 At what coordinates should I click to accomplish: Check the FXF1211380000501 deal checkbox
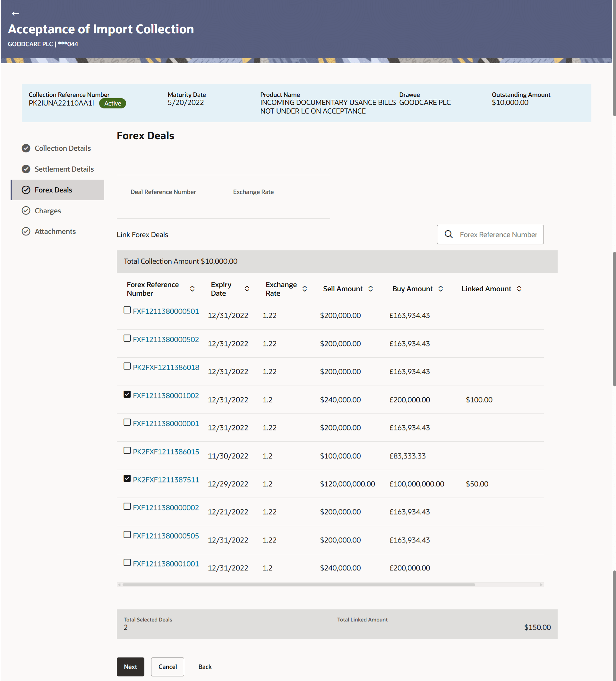(x=127, y=310)
